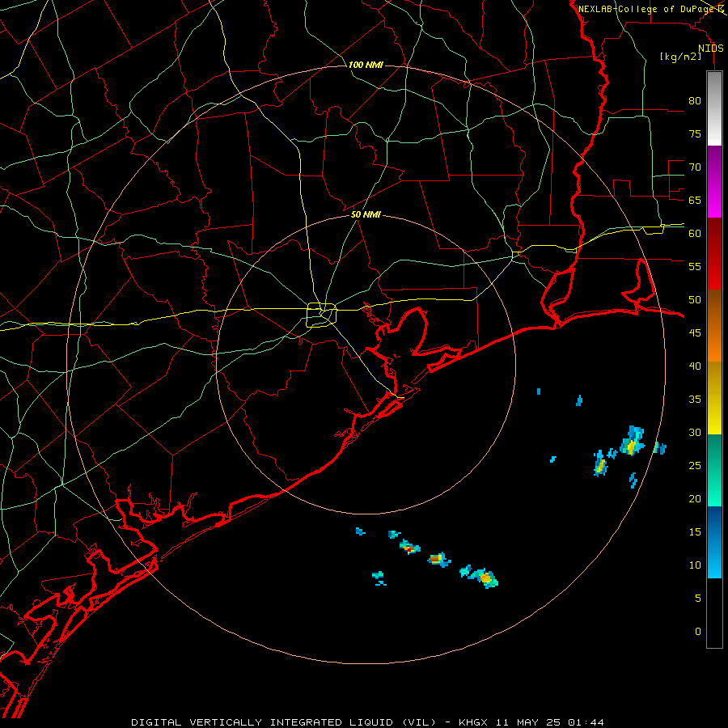
Task: Click the brown 50 legend color band
Action: point(714,307)
